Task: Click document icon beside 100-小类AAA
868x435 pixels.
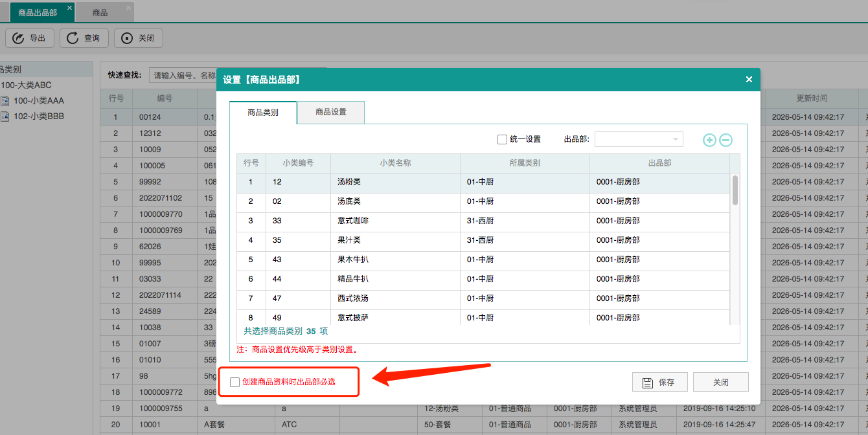Action: (x=5, y=100)
